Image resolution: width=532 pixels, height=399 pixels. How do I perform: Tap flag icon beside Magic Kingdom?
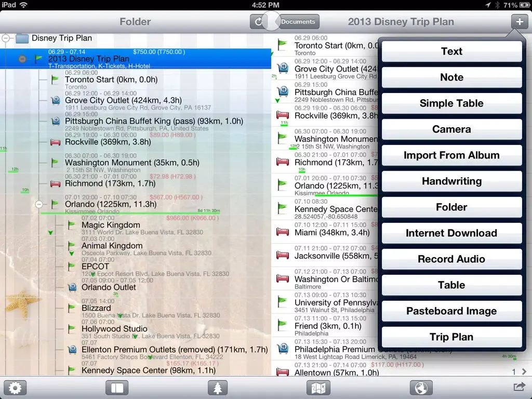click(71, 225)
